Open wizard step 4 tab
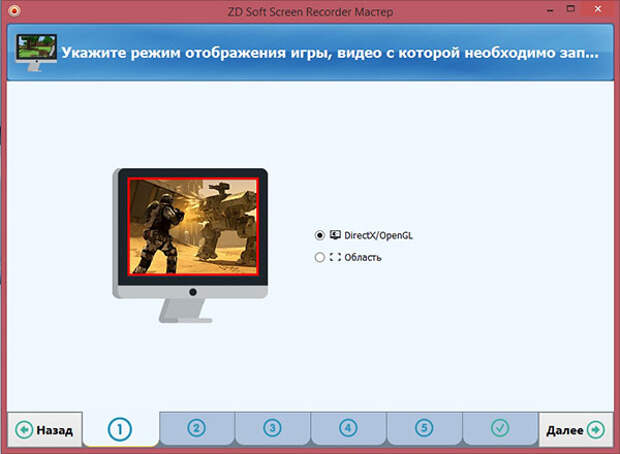The width and height of the screenshot is (620, 454). click(348, 428)
